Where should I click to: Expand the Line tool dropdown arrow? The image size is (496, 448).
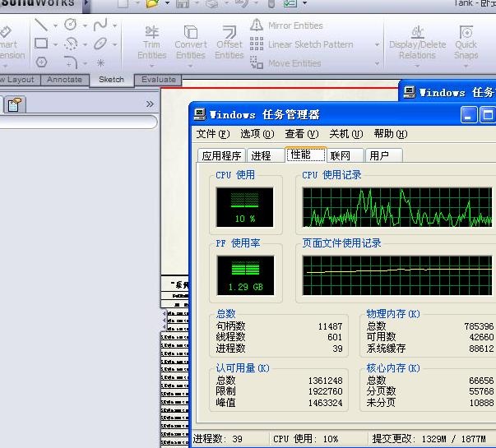(x=55, y=25)
